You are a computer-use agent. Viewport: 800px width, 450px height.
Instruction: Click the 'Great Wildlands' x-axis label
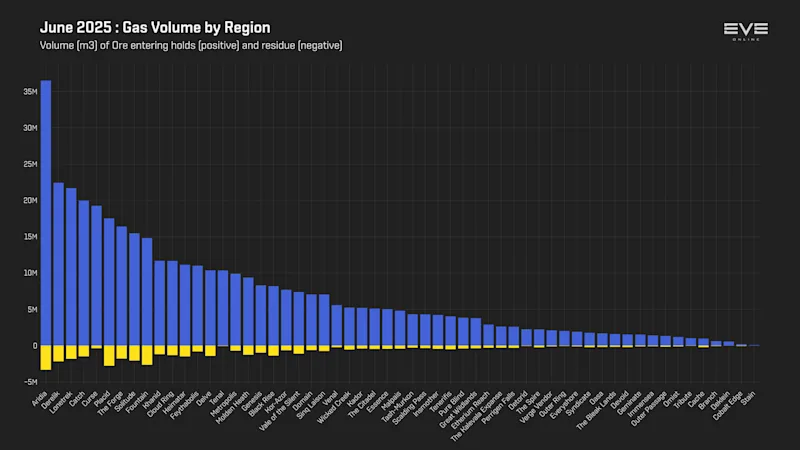pyautogui.click(x=458, y=410)
